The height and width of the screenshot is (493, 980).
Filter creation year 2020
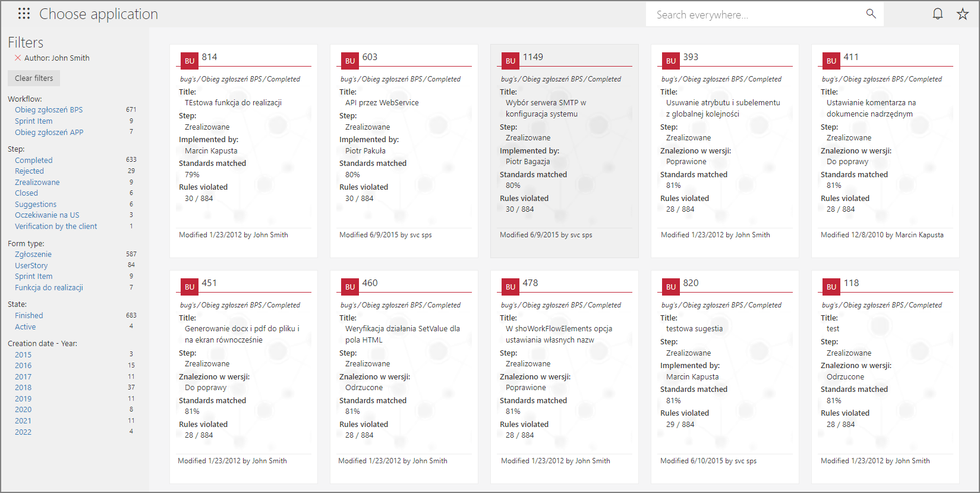coord(23,409)
